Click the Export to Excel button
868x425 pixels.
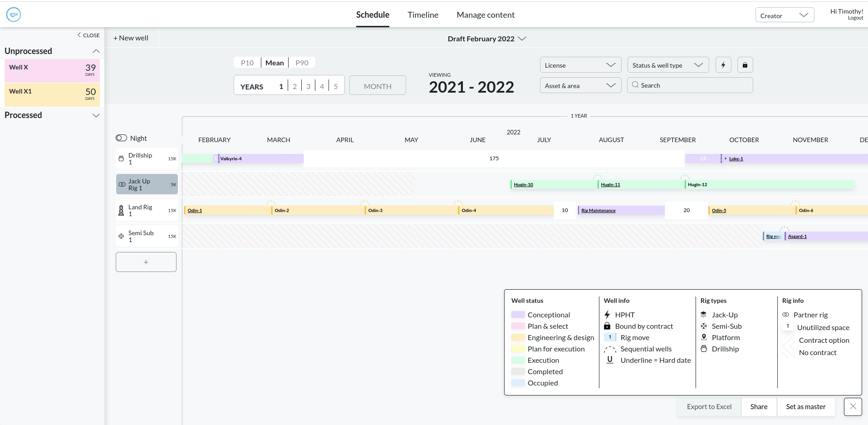tap(709, 406)
